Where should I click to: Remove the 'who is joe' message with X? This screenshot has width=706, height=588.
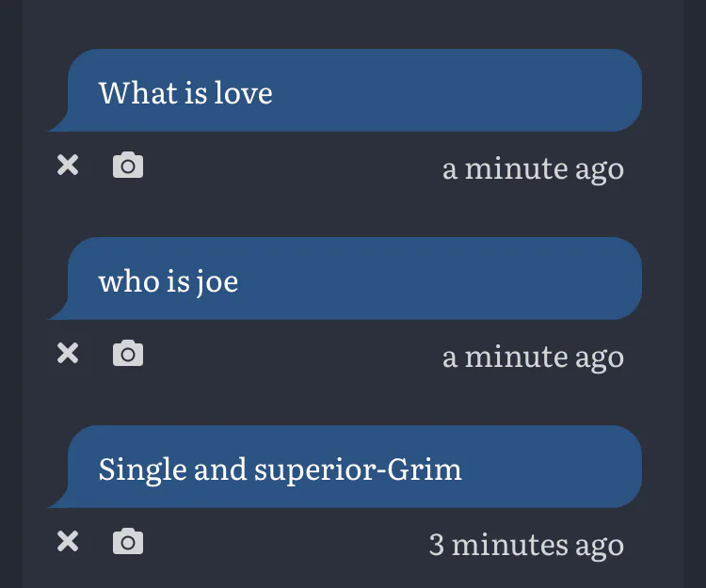pyautogui.click(x=68, y=353)
